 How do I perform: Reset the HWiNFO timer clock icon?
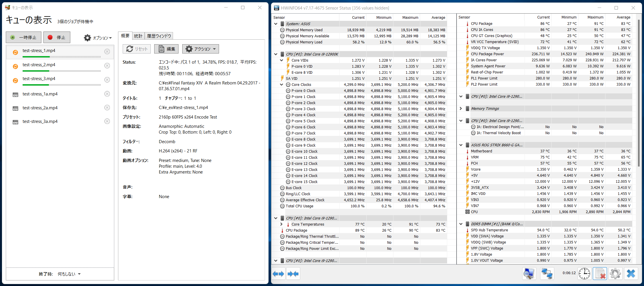click(584, 273)
